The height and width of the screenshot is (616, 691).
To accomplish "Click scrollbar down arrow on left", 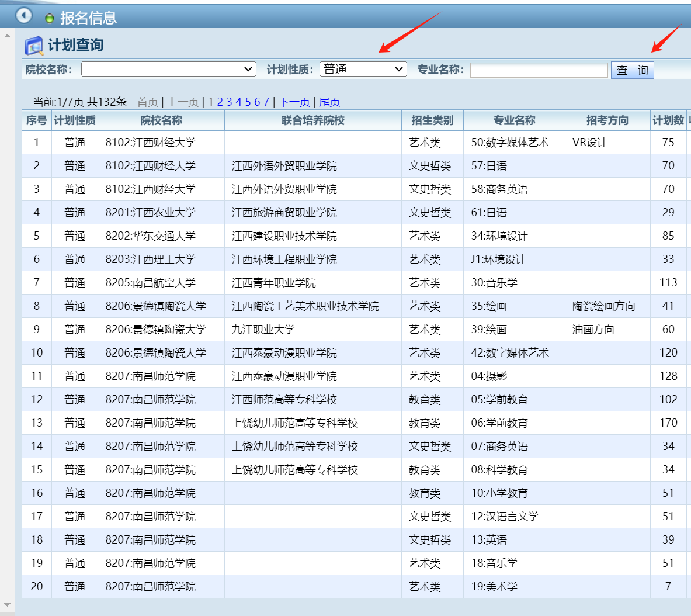I will [x=7, y=604].
